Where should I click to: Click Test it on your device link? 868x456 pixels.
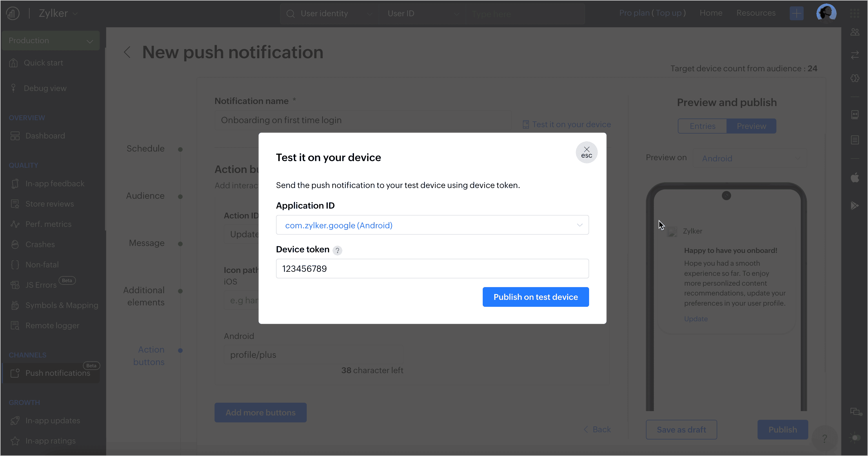[566, 124]
